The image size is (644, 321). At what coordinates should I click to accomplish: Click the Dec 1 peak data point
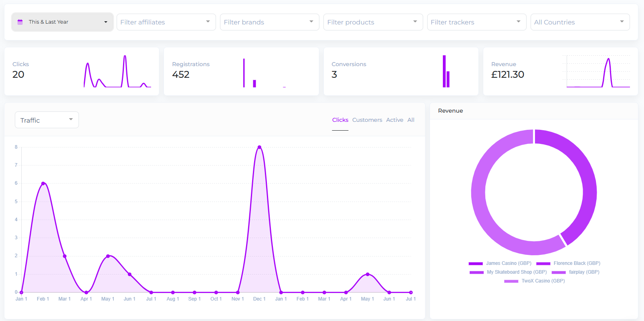tap(259, 147)
